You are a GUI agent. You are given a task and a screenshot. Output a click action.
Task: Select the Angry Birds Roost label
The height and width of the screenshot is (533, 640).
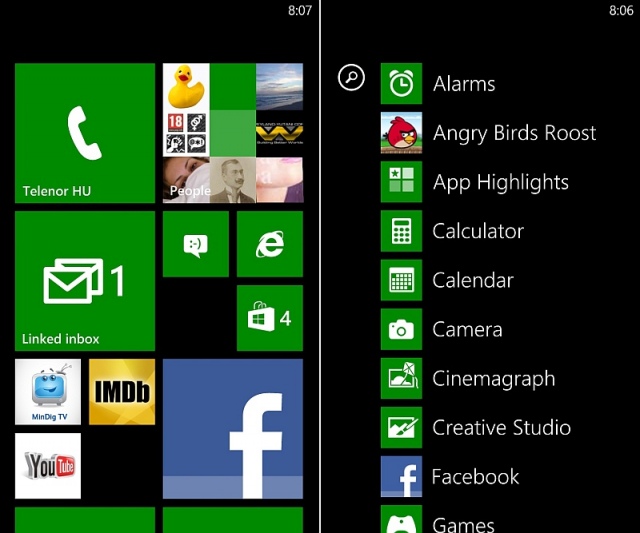coord(514,133)
